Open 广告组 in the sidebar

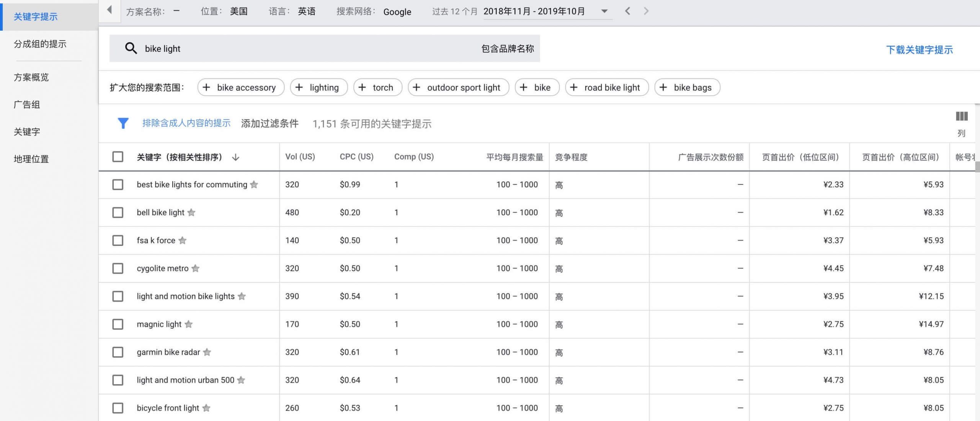pos(27,104)
